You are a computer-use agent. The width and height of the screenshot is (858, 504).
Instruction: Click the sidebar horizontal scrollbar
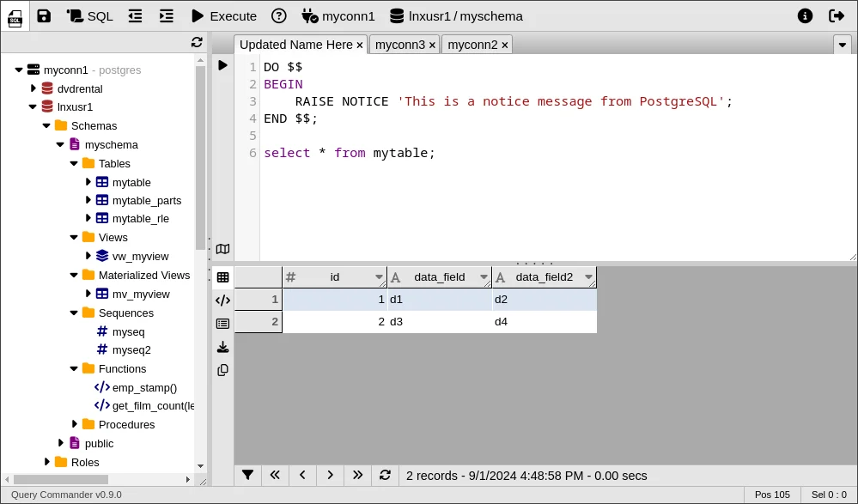pos(61,479)
